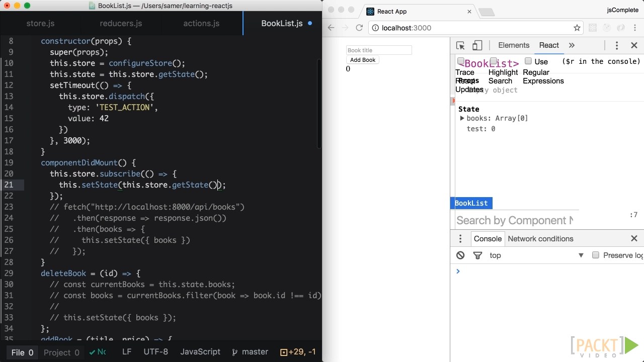Enable the Highlight Search checkbox
644x362 pixels.
tap(494, 61)
